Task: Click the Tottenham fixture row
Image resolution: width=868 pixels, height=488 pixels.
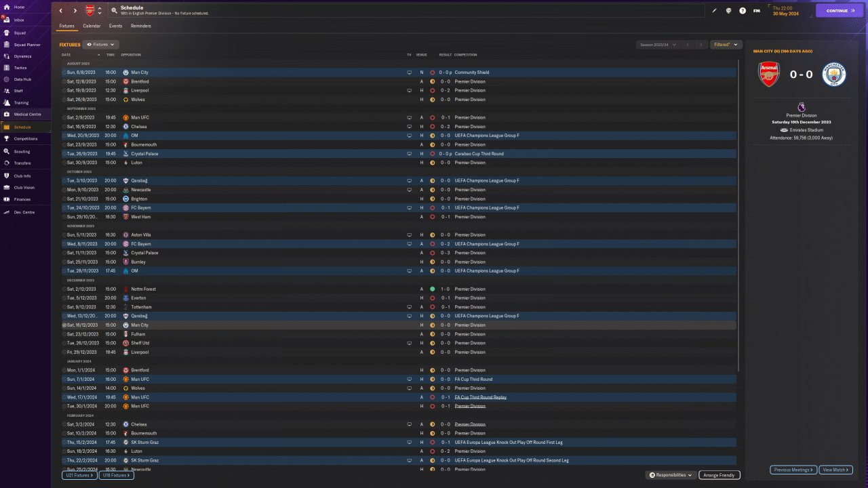Action: (x=399, y=307)
